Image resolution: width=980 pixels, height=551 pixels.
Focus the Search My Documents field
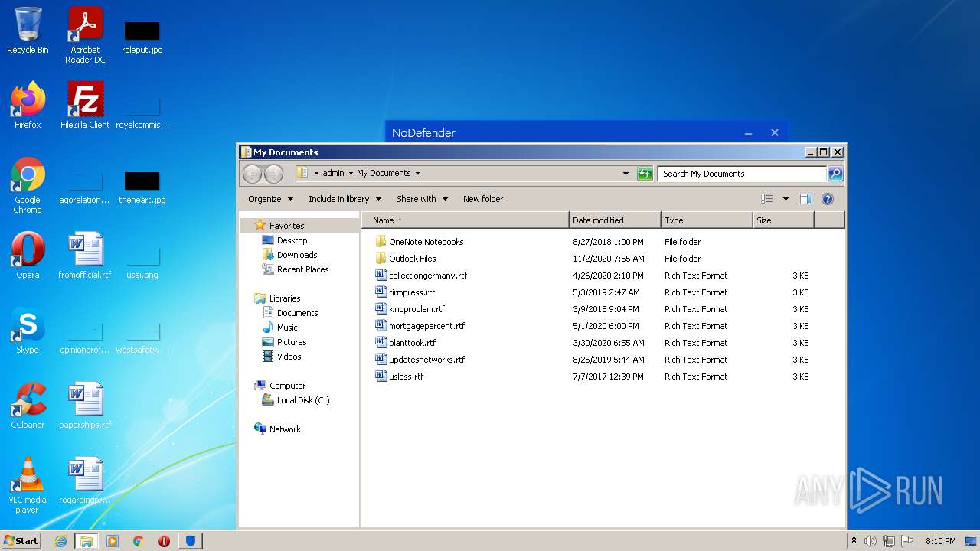[x=742, y=174]
